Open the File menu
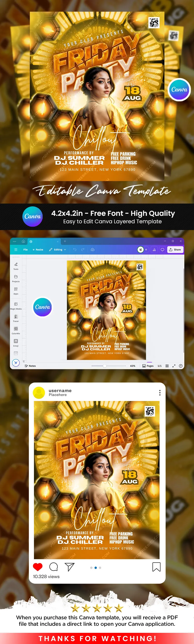Image resolution: width=194 pixels, height=644 pixels. click(25, 250)
